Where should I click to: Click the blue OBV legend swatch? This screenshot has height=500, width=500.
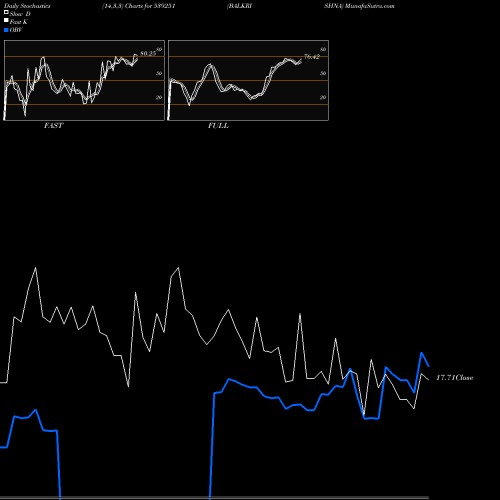[x=6, y=30]
